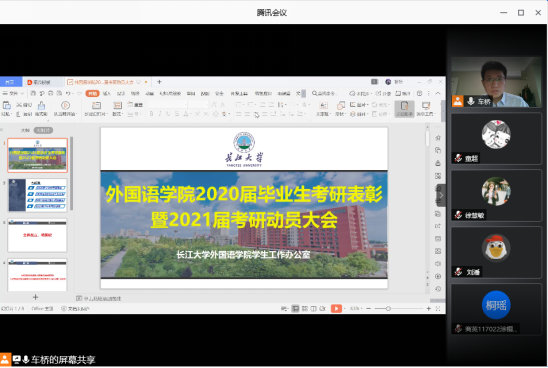Screen dimensions: 548x368
Task: Collapse the ribbon using the top-right chevron
Action: tap(438, 93)
